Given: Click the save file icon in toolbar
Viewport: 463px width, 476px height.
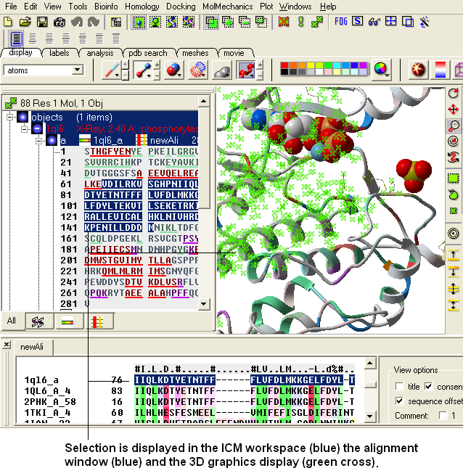Looking at the screenshot, I should pyautogui.click(x=42, y=22).
